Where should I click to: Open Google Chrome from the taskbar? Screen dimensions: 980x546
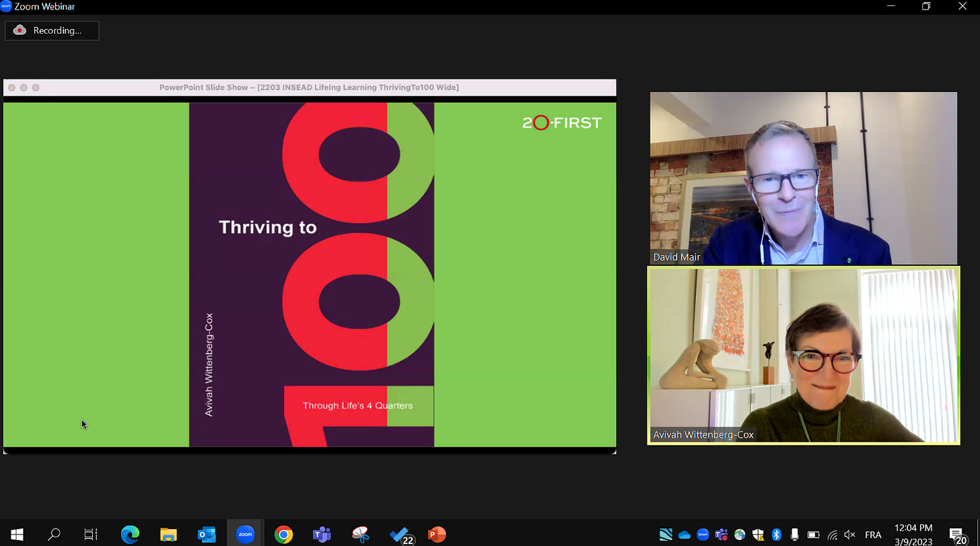(283, 535)
